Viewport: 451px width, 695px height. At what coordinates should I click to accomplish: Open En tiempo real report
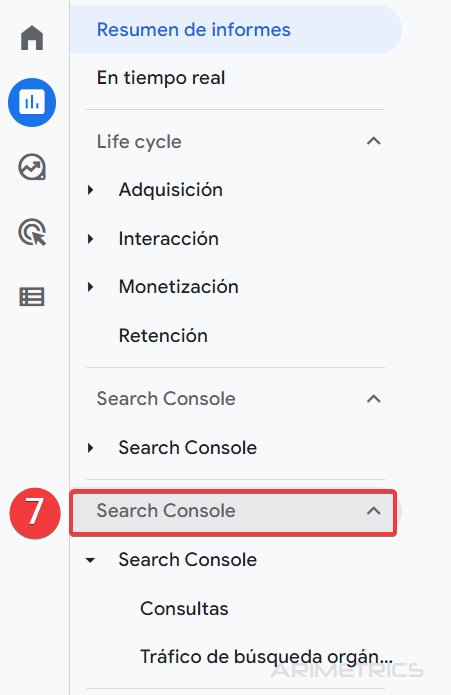[161, 78]
